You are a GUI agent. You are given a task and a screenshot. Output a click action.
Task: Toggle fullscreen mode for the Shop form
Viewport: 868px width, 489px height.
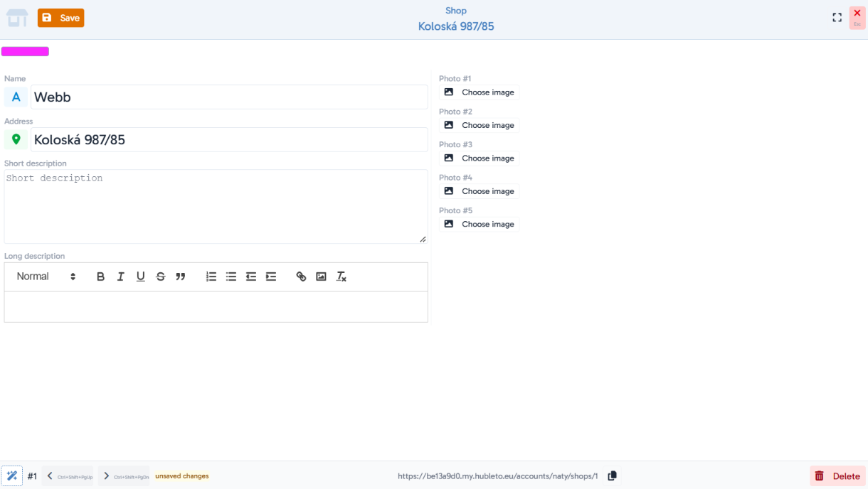[x=837, y=18]
